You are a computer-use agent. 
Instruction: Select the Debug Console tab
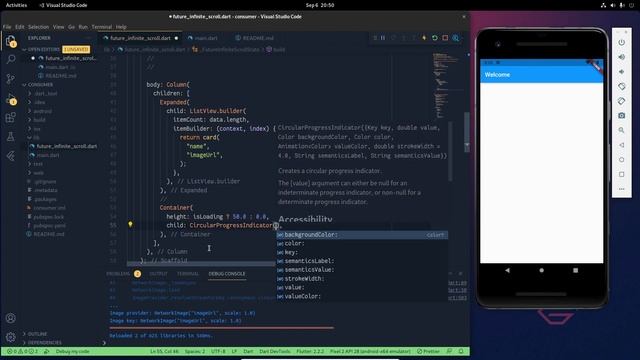pyautogui.click(x=227, y=274)
